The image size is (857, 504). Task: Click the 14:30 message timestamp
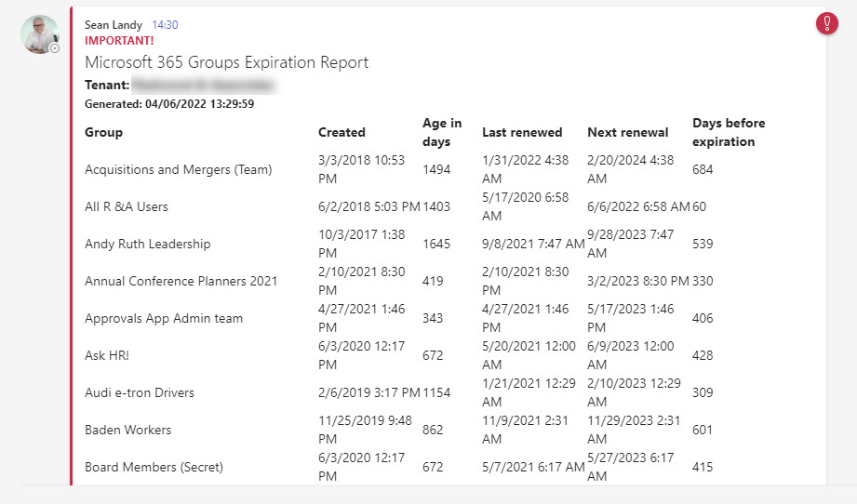click(x=165, y=25)
